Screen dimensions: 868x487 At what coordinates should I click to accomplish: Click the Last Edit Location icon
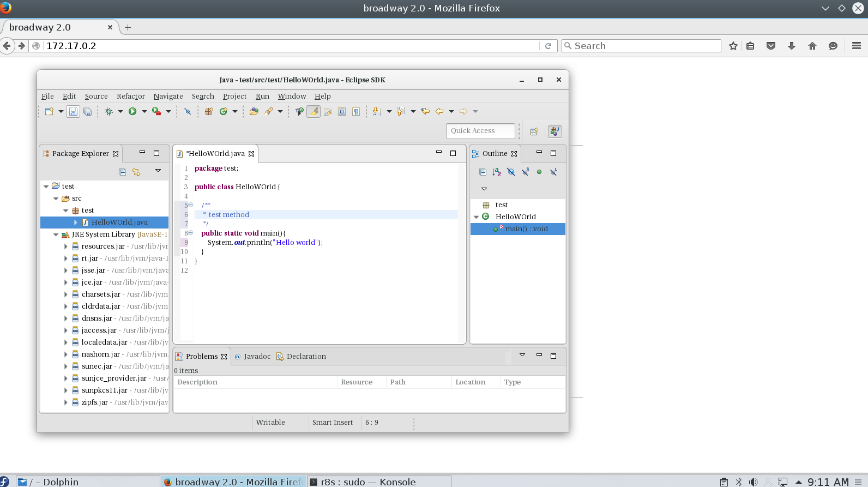425,111
